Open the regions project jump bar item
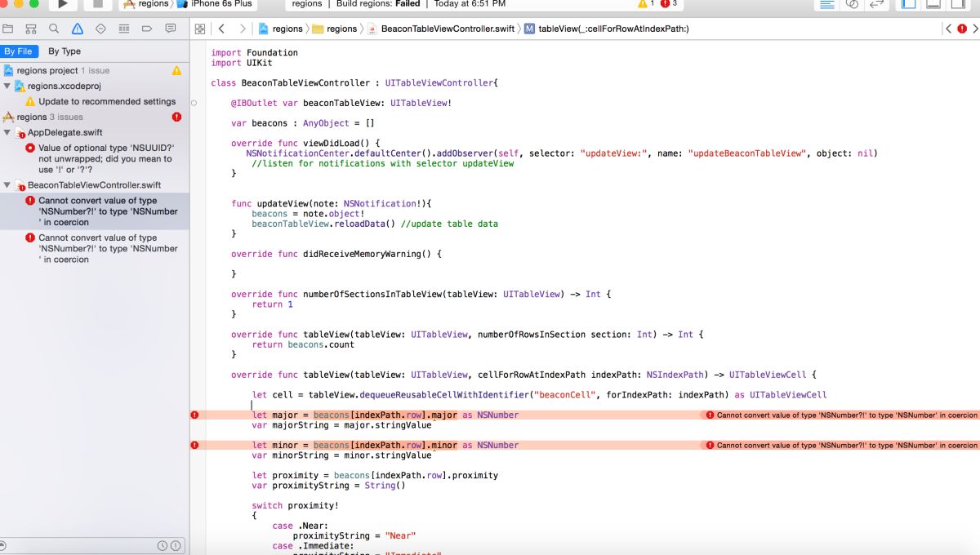This screenshot has width=980, height=555. pos(281,29)
